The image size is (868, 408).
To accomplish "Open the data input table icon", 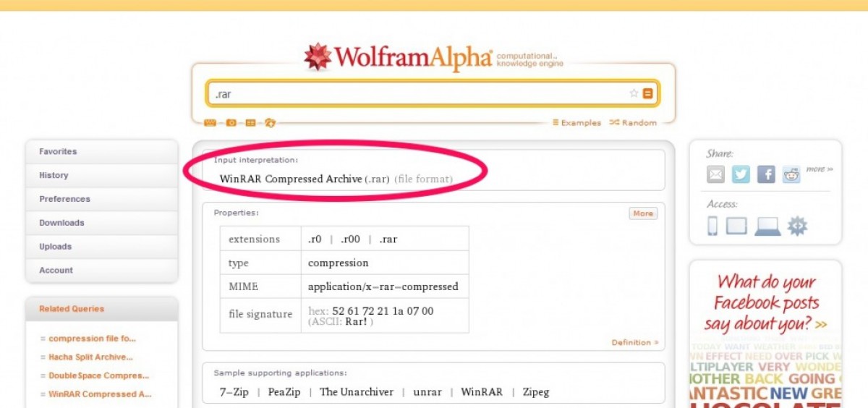I will point(250,123).
